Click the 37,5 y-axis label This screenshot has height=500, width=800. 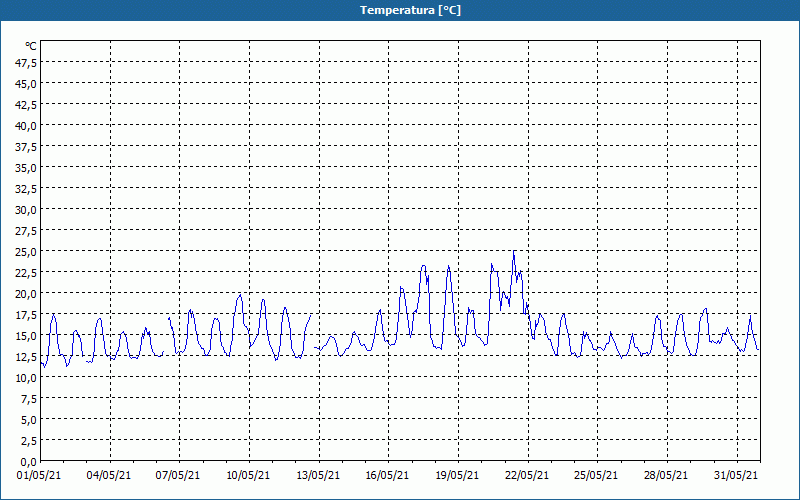pyautogui.click(x=27, y=146)
